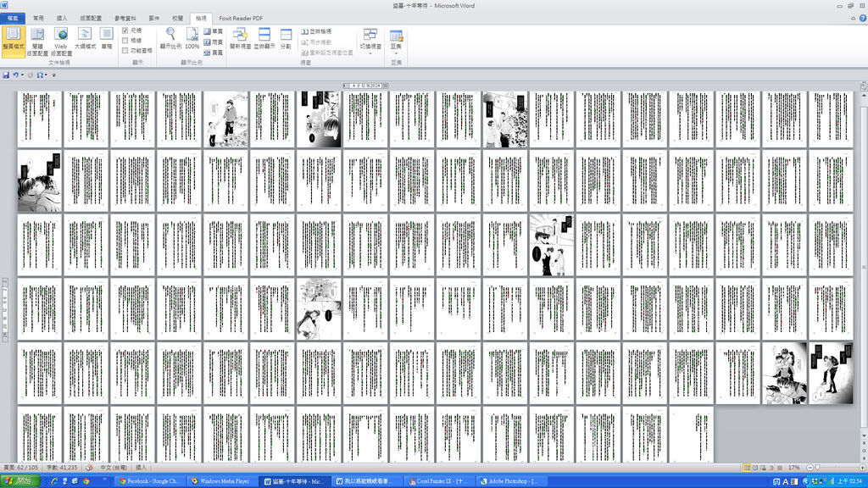Open the 郵件 Mailings tab
The width and height of the screenshot is (868, 488).
(154, 19)
